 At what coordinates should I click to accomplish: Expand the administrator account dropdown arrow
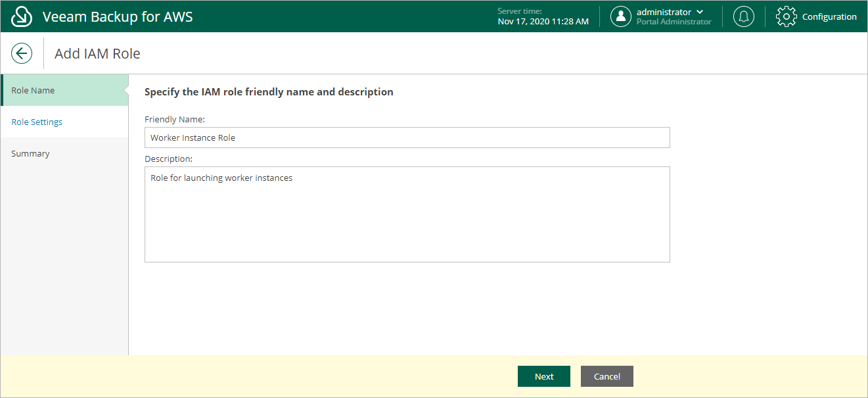pyautogui.click(x=700, y=12)
